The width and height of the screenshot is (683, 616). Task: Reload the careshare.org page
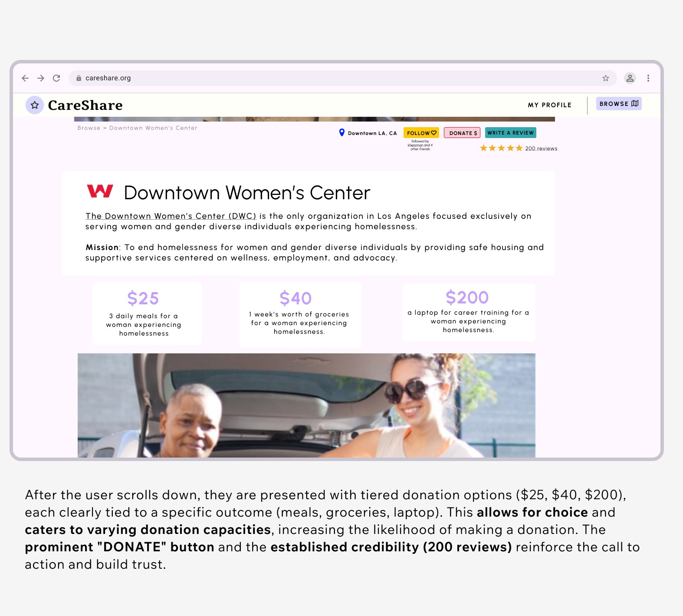click(x=56, y=78)
